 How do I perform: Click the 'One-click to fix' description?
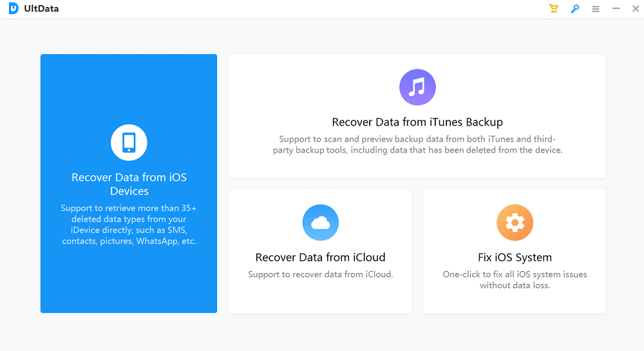[x=515, y=280]
